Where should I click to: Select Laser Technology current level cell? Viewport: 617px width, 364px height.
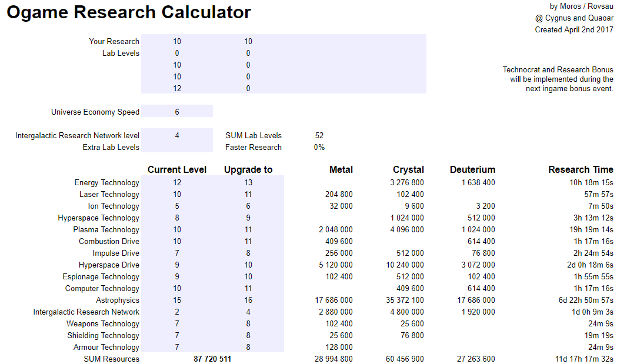point(177,195)
